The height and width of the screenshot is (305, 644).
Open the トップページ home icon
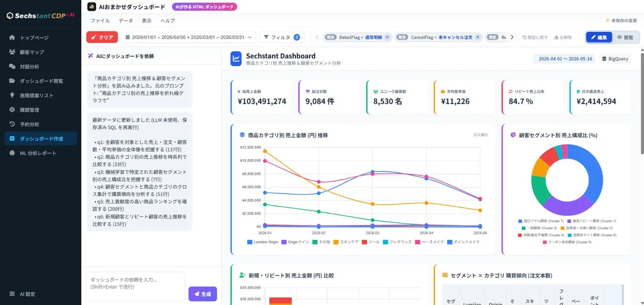click(x=12, y=38)
